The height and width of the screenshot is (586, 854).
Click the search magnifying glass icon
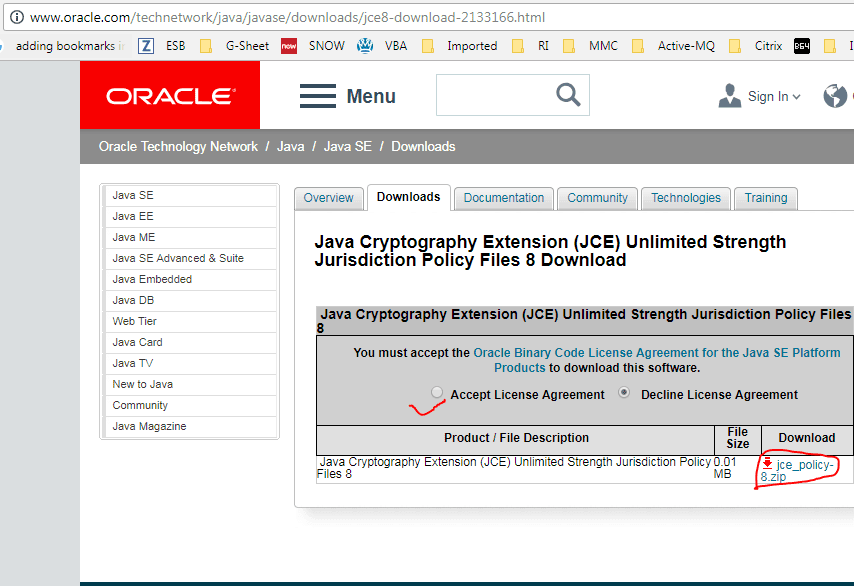click(x=567, y=95)
